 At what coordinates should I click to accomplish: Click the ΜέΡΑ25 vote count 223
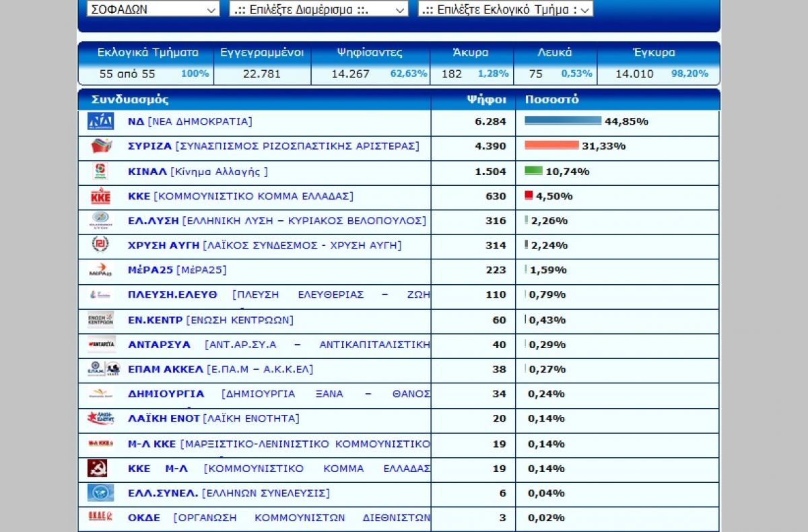click(x=496, y=270)
